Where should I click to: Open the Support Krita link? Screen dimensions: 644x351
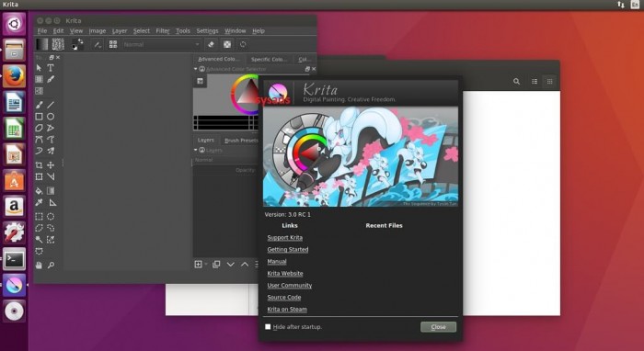[x=284, y=237]
